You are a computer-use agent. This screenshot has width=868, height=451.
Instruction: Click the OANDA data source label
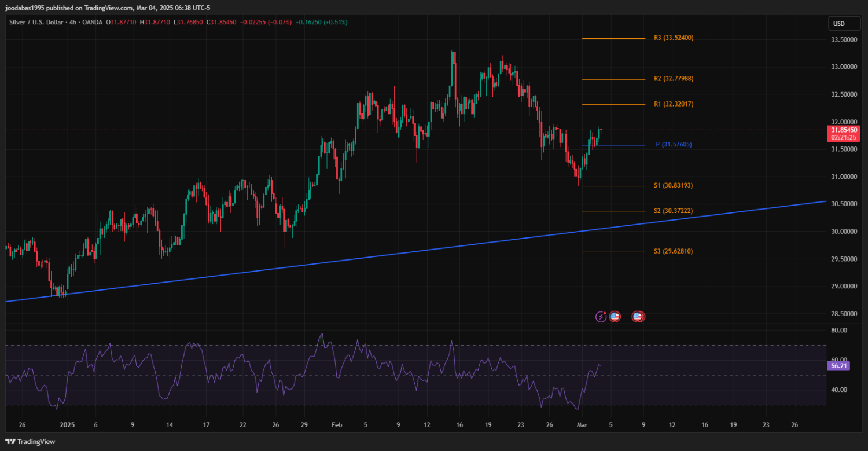(93, 22)
